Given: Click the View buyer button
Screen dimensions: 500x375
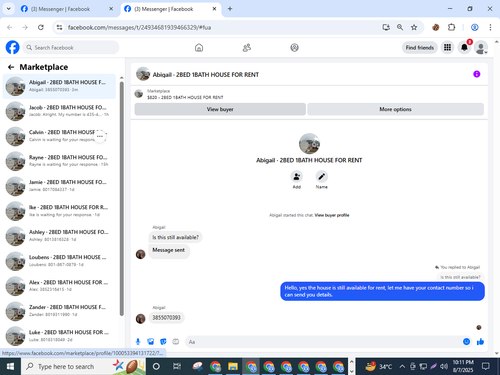Looking at the screenshot, I should pos(220,109).
